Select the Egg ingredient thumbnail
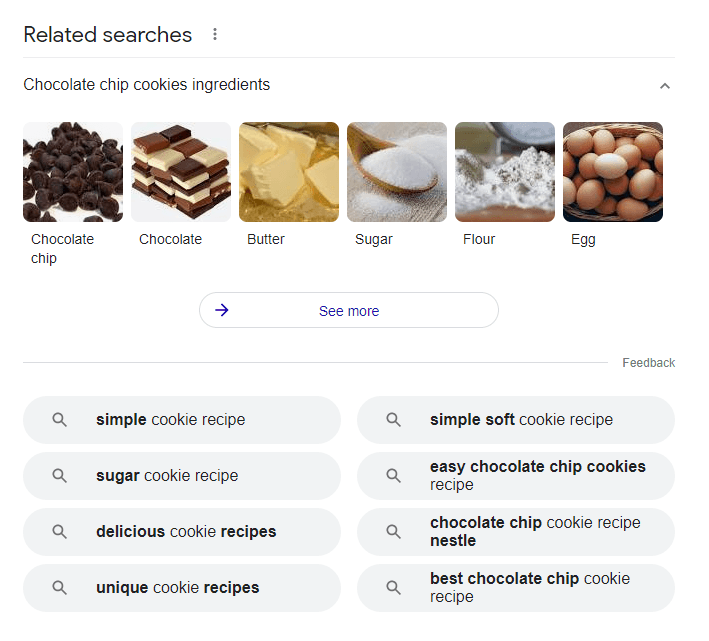Screen dimensions: 709x641 point(613,172)
